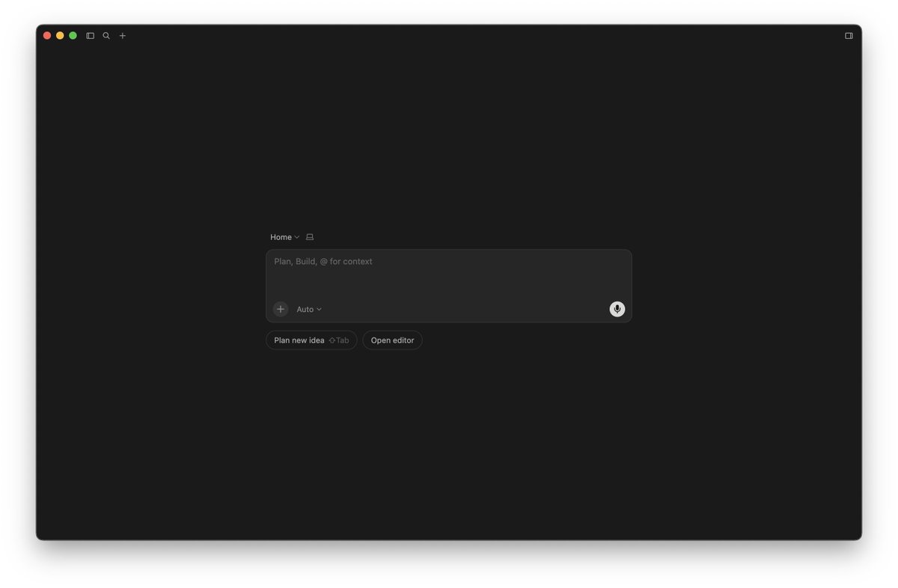Maximize the window with the green button
This screenshot has height=588, width=898.
point(73,36)
